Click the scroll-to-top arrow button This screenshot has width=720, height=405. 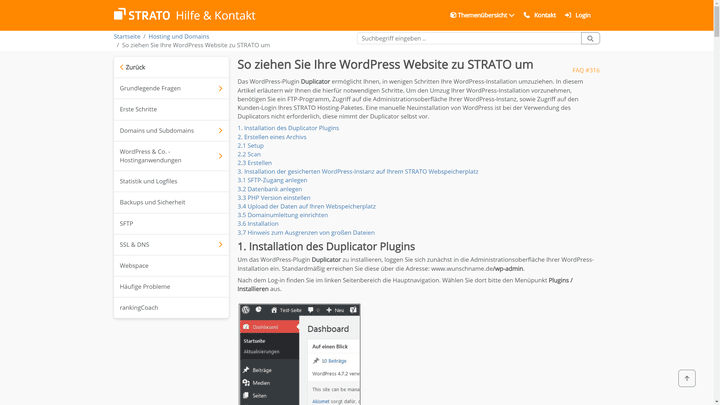[x=686, y=378]
